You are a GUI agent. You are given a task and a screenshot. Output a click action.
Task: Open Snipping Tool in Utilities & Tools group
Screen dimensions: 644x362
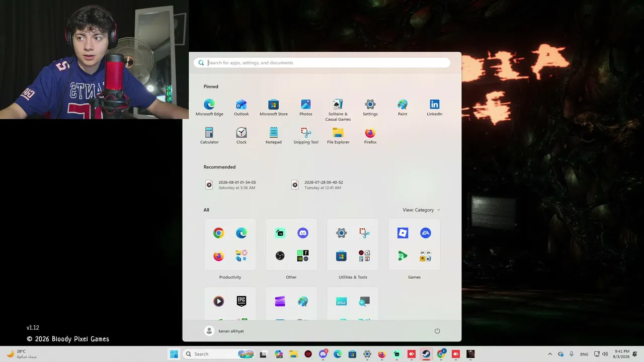click(364, 233)
